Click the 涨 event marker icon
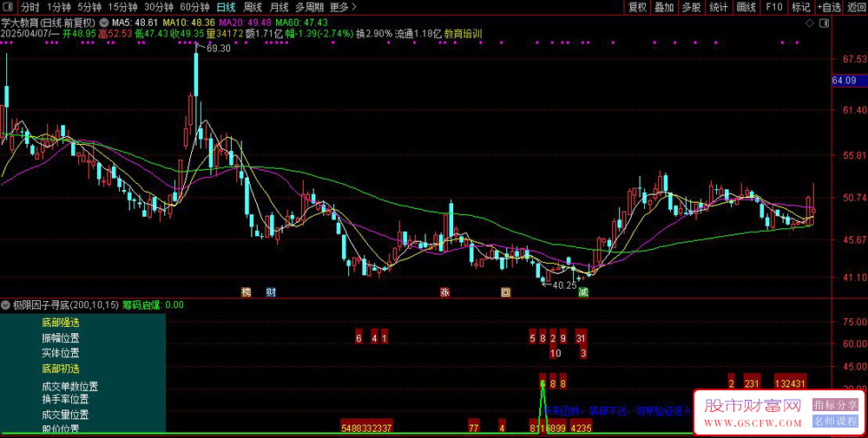The width and height of the screenshot is (868, 438). (444, 291)
